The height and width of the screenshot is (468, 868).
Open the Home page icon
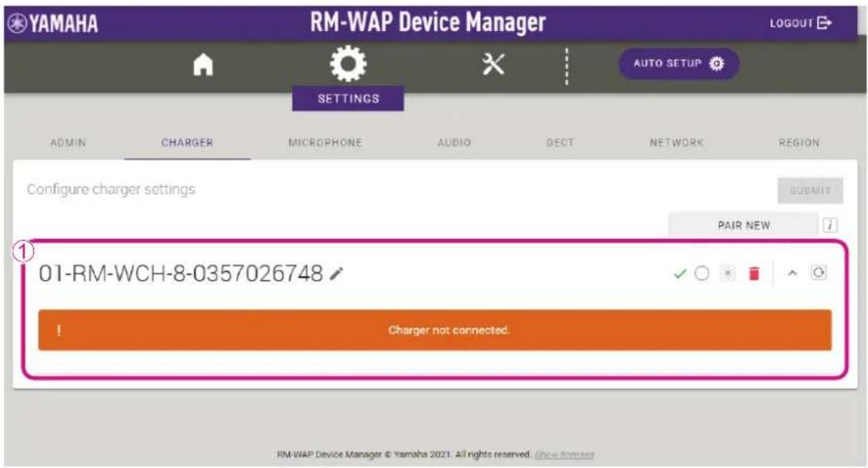pos(203,65)
